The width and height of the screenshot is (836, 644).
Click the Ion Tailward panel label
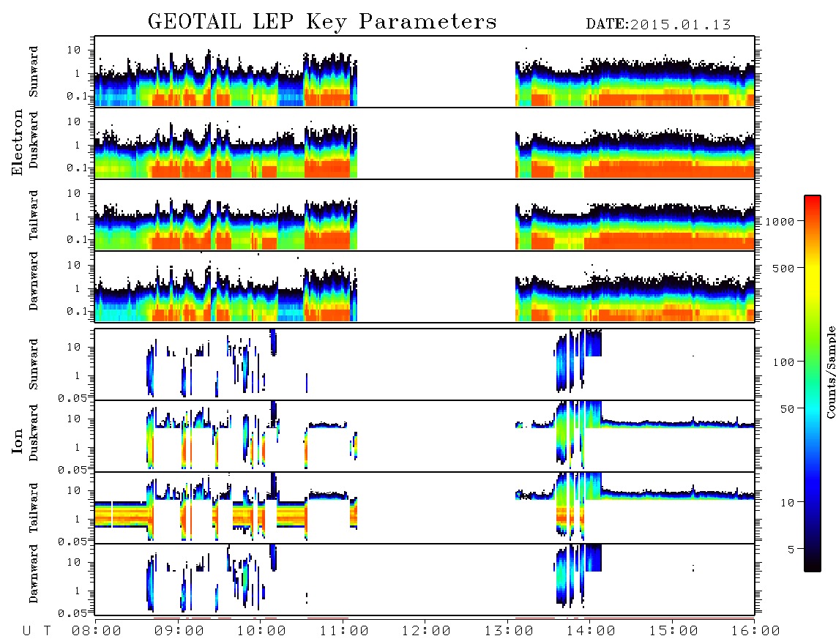point(34,508)
